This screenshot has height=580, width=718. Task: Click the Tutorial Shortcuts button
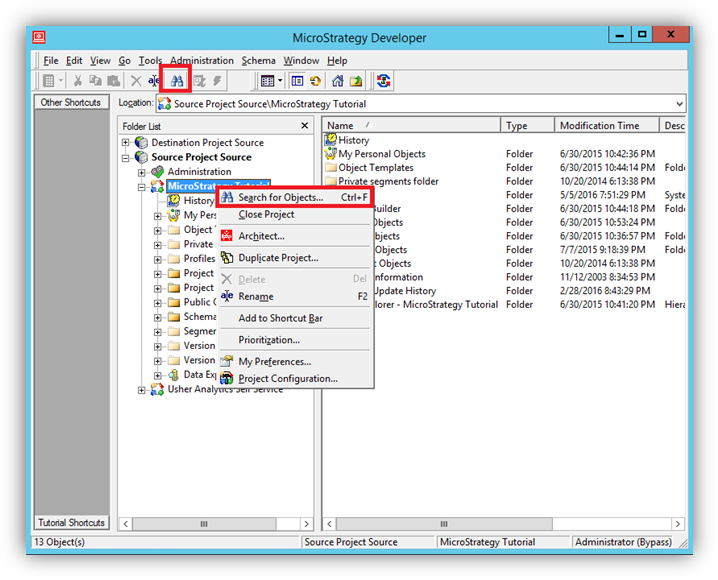(x=71, y=523)
